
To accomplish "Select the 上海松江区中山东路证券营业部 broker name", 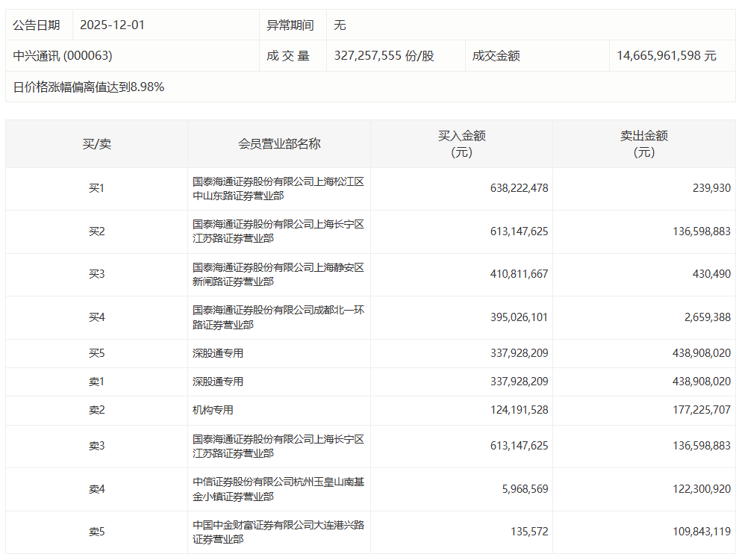I will tap(278, 189).
